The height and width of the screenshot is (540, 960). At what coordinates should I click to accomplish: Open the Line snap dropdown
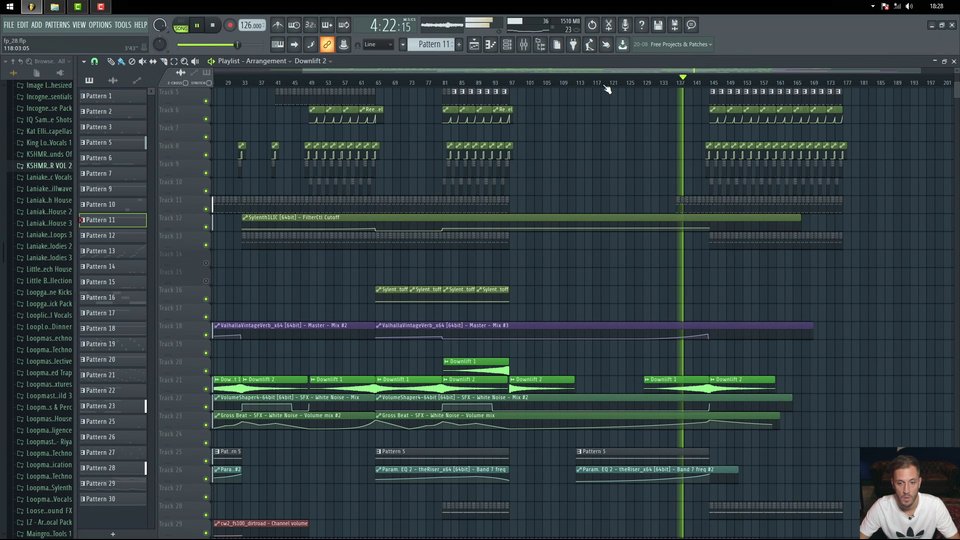[378, 45]
